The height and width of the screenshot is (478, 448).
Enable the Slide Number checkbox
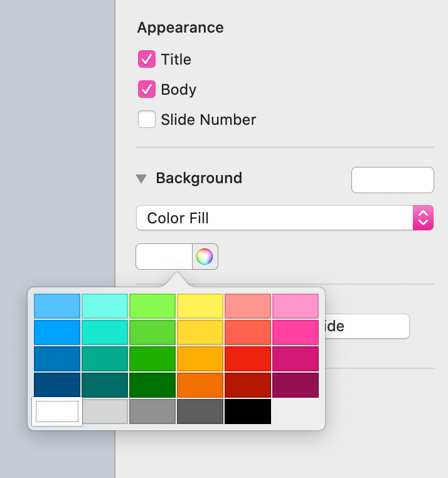147,119
